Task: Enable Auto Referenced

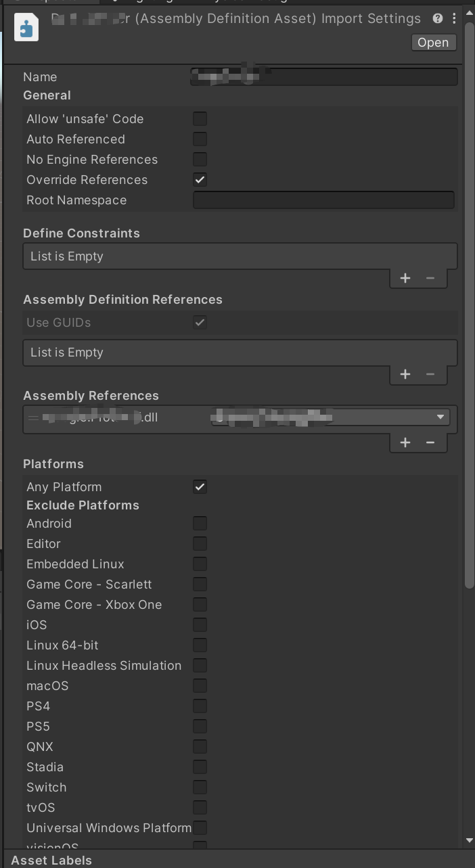Action: (x=200, y=139)
